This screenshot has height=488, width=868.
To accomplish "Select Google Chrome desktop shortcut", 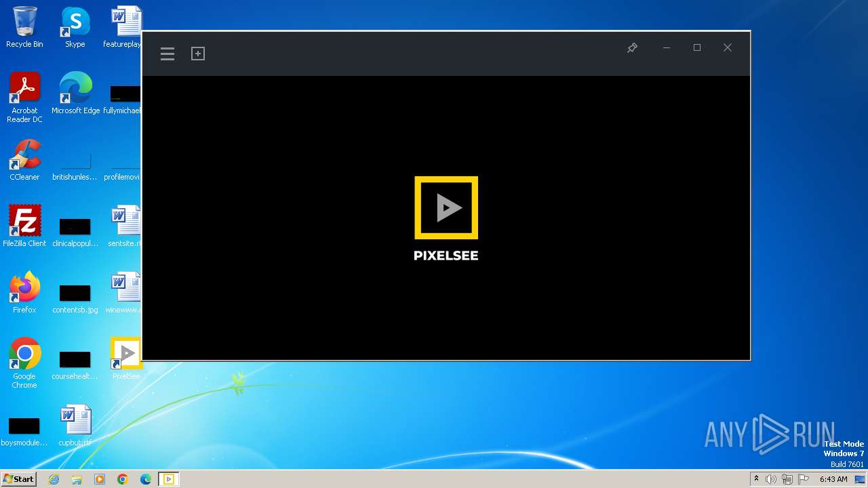I will [24, 363].
